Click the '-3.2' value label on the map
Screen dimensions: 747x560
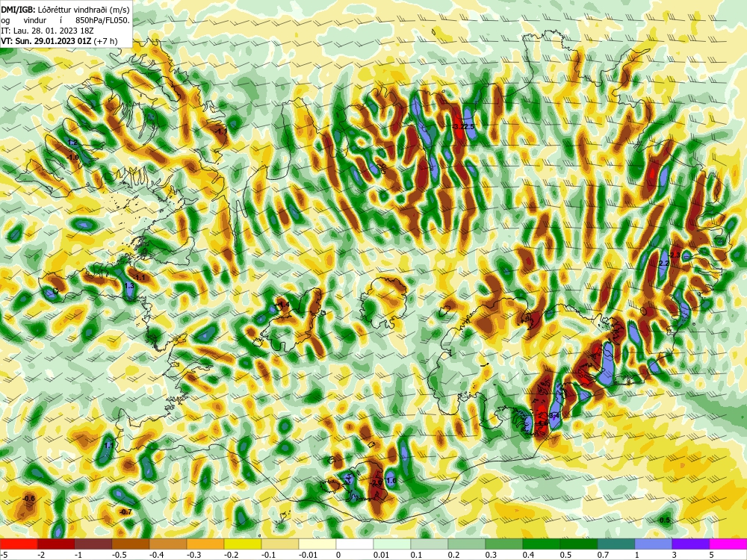pyautogui.click(x=458, y=127)
